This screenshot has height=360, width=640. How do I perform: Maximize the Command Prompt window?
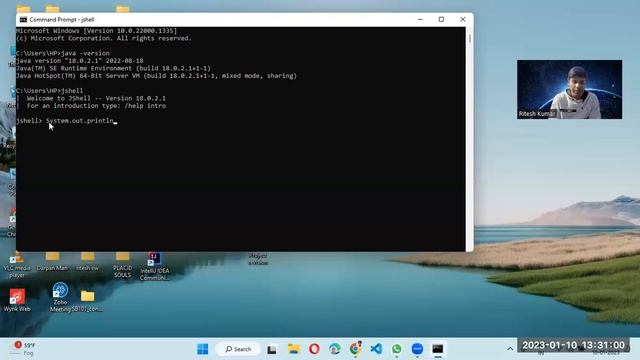(441, 19)
